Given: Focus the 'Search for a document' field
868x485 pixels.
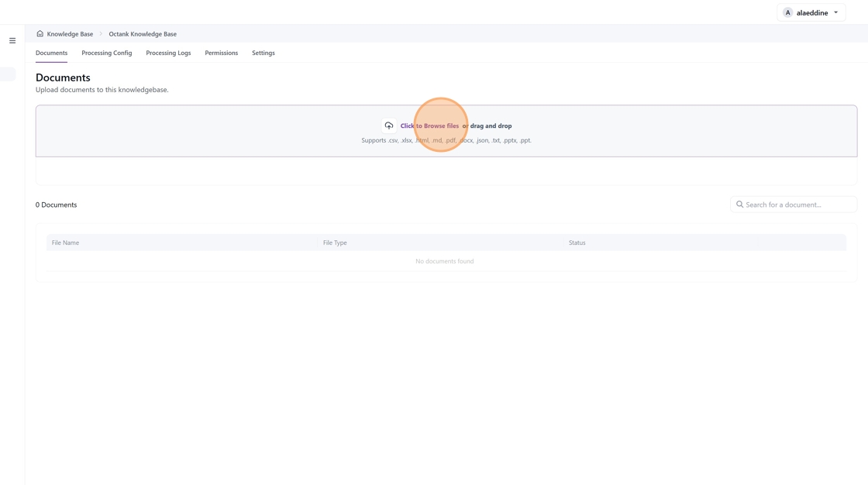Looking at the screenshot, I should [798, 205].
